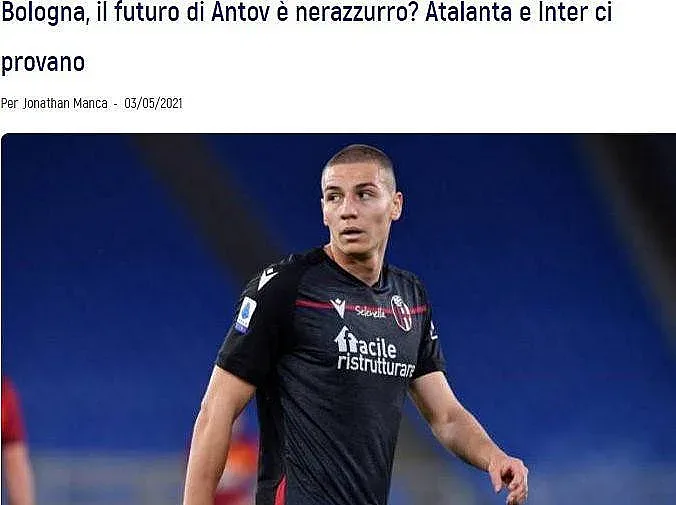Viewport: 676px width, 505px height.
Task: Click the word 'Atalanta' in the headline
Action: pos(468,12)
